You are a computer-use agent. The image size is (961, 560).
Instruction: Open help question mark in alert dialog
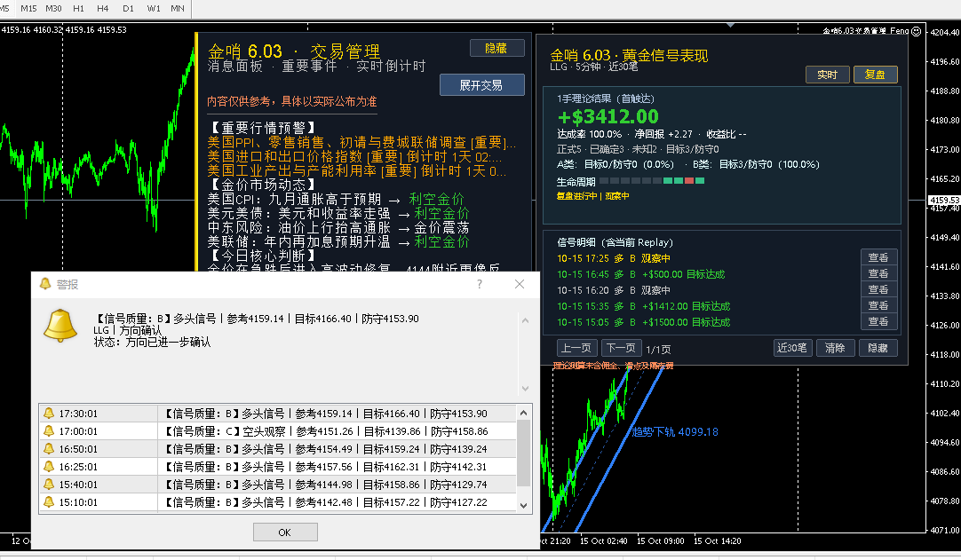[480, 284]
